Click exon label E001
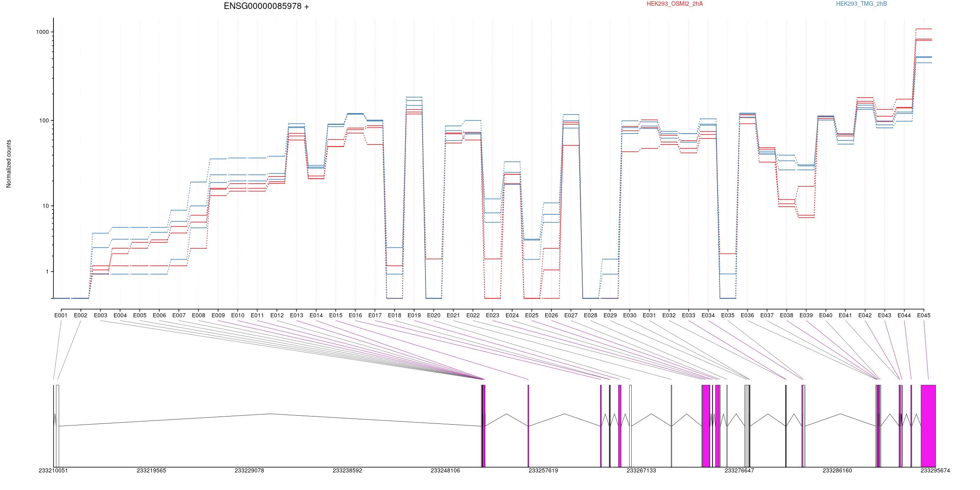Image resolution: width=980 pixels, height=490 pixels. (61, 315)
